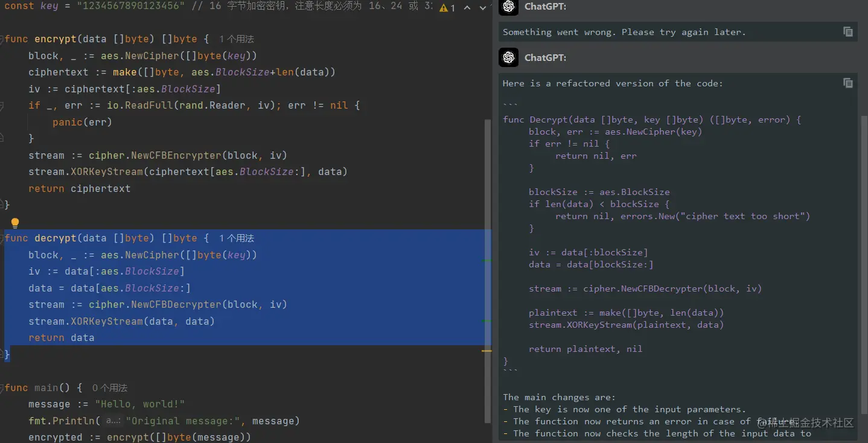The height and width of the screenshot is (443, 868).
Task: Open the yellow light bulb quick-fix menu
Action: click(15, 223)
